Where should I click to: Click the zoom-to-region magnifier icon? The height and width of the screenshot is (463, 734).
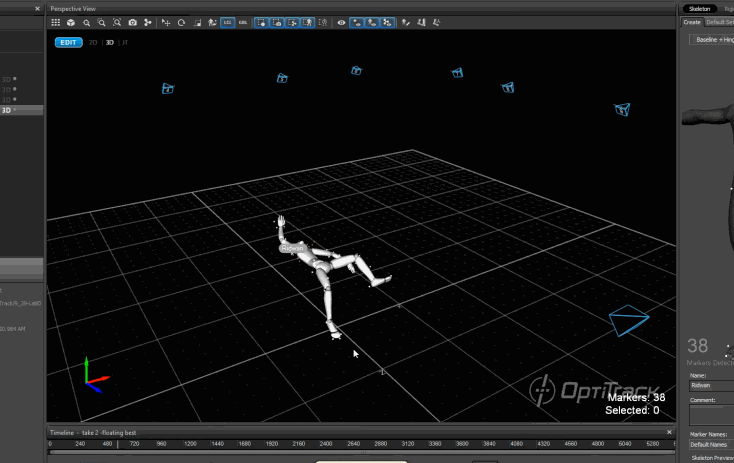click(102, 22)
